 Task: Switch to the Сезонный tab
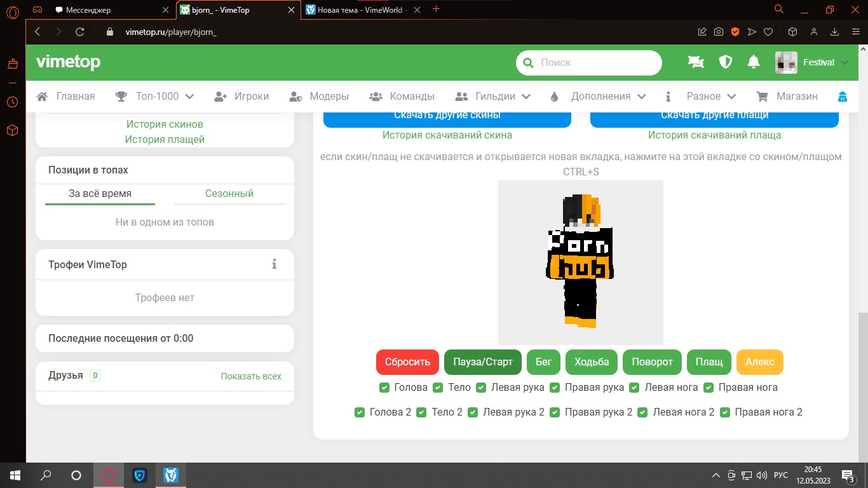pyautogui.click(x=229, y=194)
